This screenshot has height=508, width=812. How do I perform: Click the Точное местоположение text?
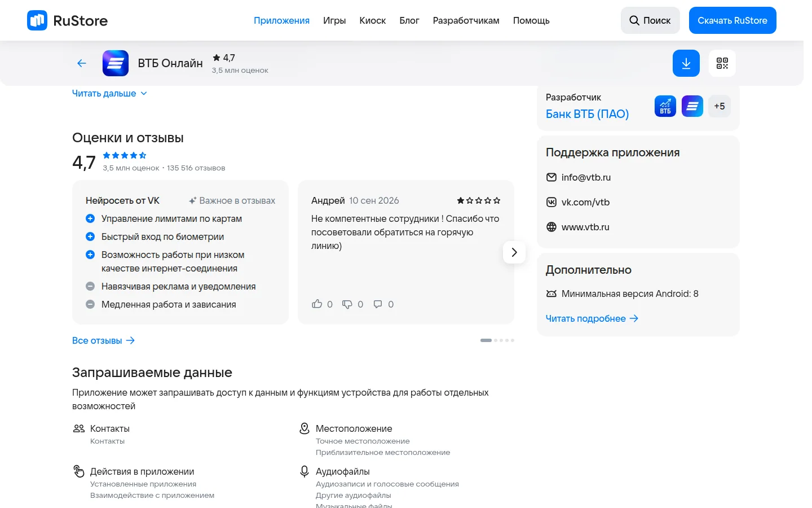tap(363, 441)
